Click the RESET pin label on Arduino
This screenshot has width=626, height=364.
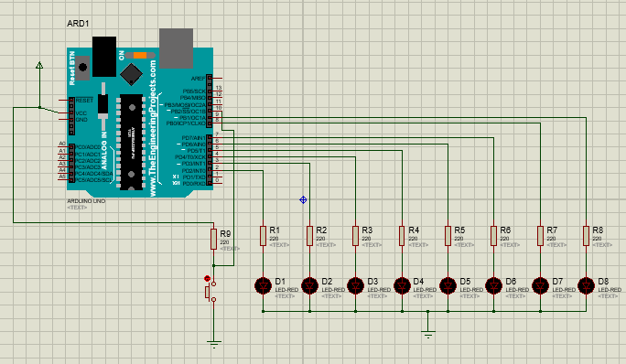(84, 101)
